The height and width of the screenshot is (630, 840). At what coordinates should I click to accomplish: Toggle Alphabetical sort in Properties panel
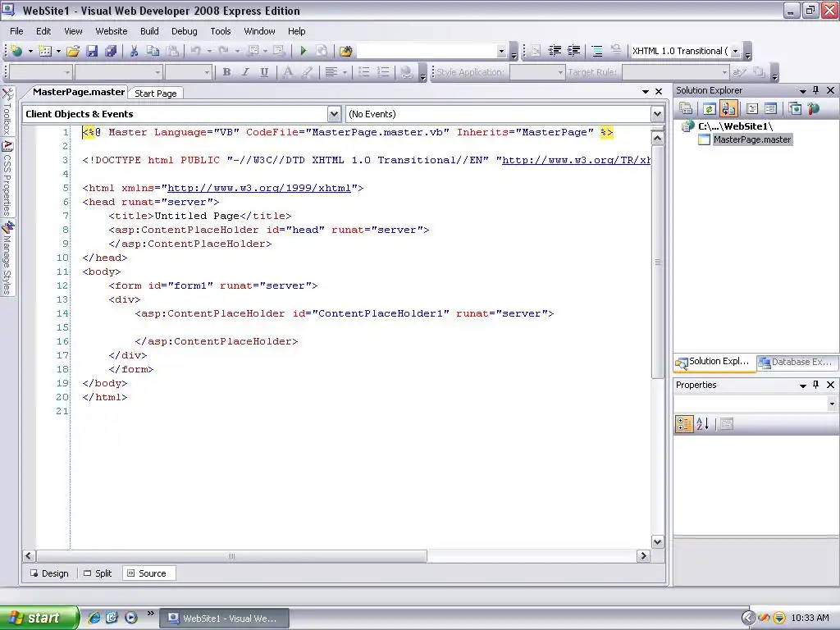tap(703, 424)
